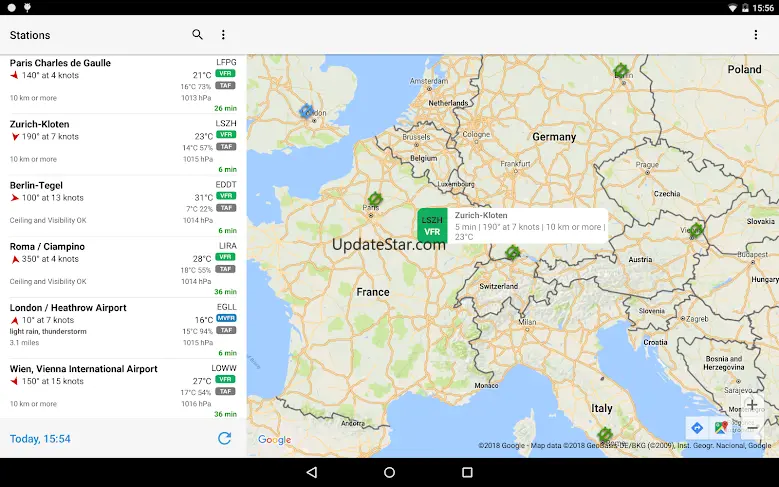The image size is (779, 487).
Task: Click wind direction arrow for Zurich-Kloten
Action: tap(15, 137)
